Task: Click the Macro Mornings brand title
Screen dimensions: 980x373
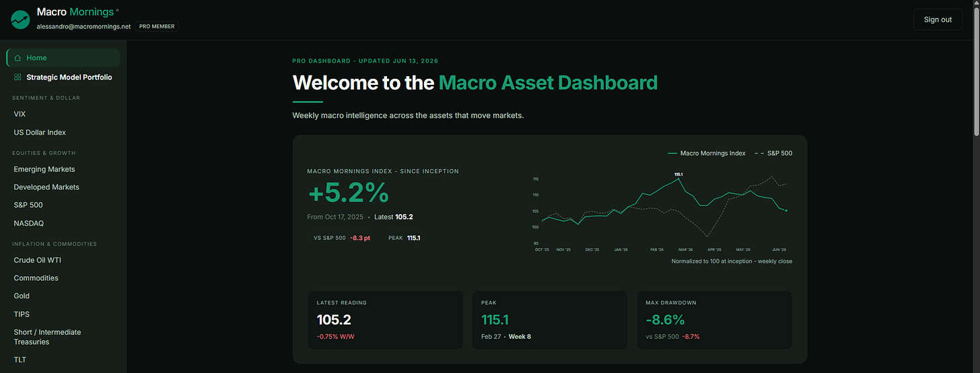Action: pyautogui.click(x=75, y=12)
